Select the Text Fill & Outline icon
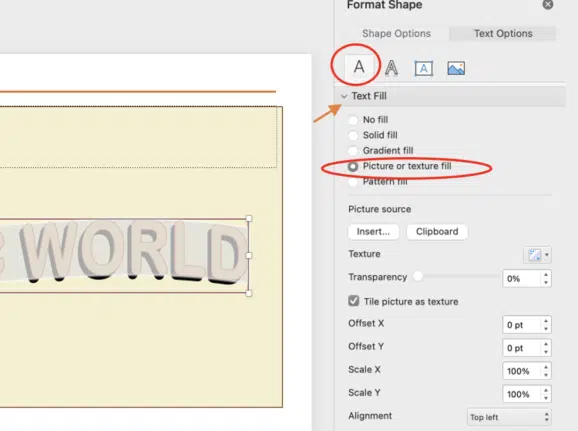This screenshot has height=431, width=578. (x=359, y=67)
